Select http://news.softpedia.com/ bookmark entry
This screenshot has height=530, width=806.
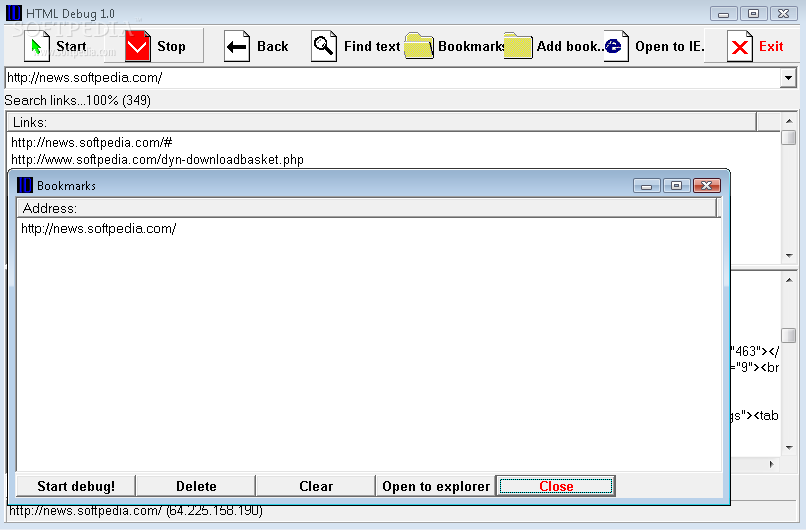(x=99, y=228)
